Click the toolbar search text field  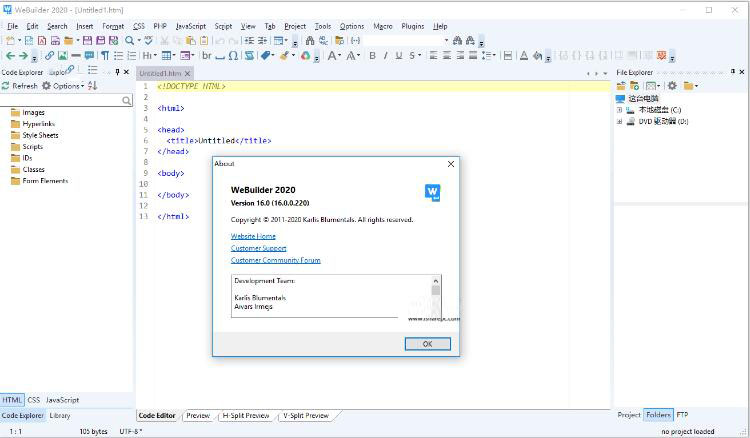403,41
